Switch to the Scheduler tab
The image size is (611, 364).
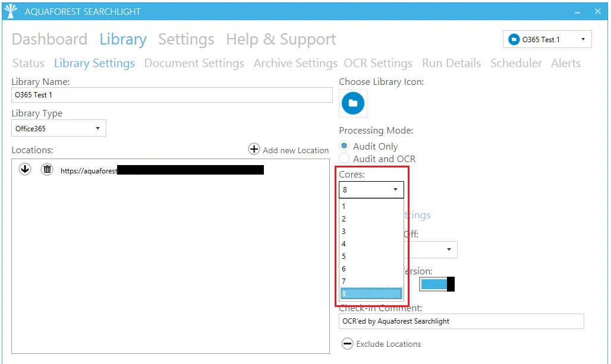click(x=516, y=63)
